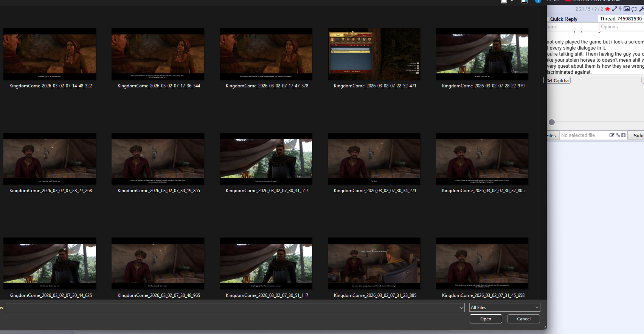Viewport: 644px width, 334px height.
Task: Click file name label KingdomCome_2026_03_02_07_31_45_658
Action: (x=483, y=295)
